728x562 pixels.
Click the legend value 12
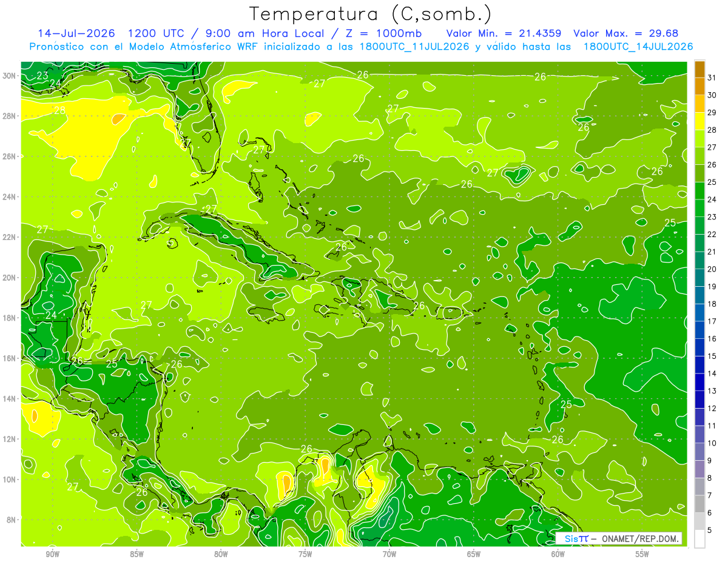click(x=712, y=408)
